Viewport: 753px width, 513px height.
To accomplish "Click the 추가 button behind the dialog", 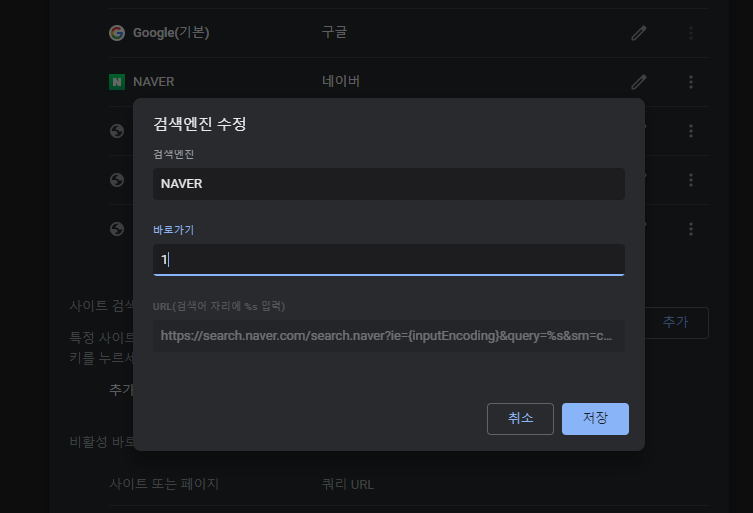I will pyautogui.click(x=676, y=323).
